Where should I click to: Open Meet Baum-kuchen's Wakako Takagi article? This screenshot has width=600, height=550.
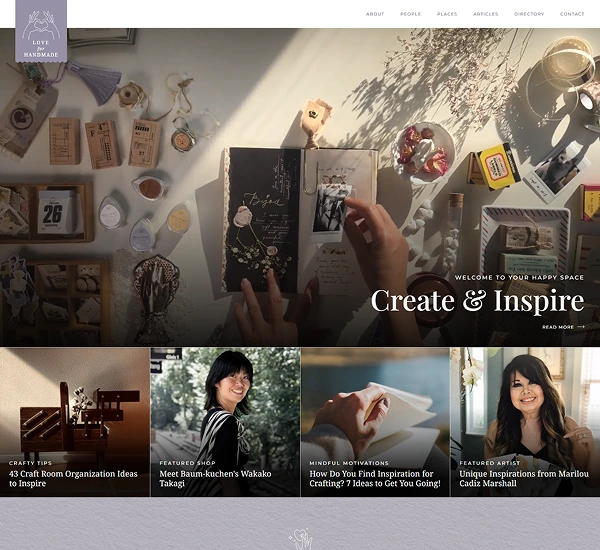pyautogui.click(x=214, y=478)
